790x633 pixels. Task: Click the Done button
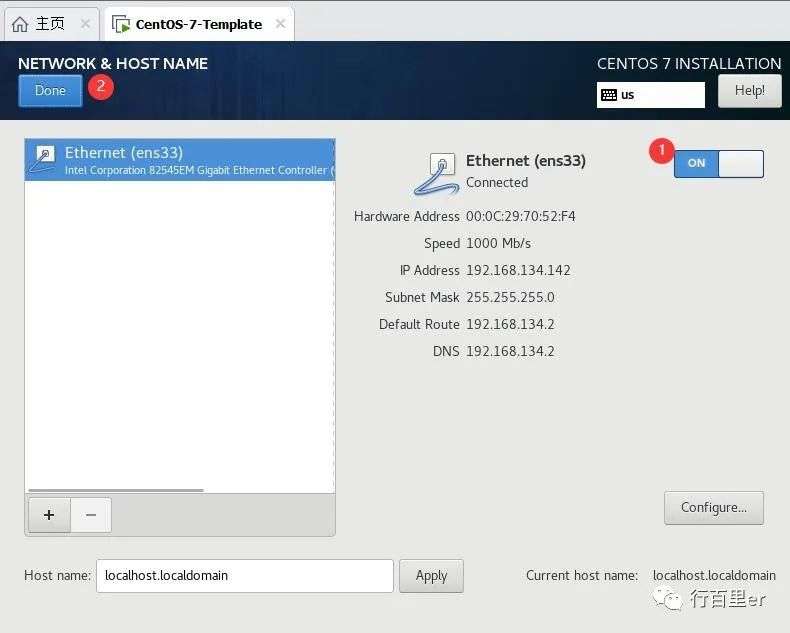coord(50,91)
